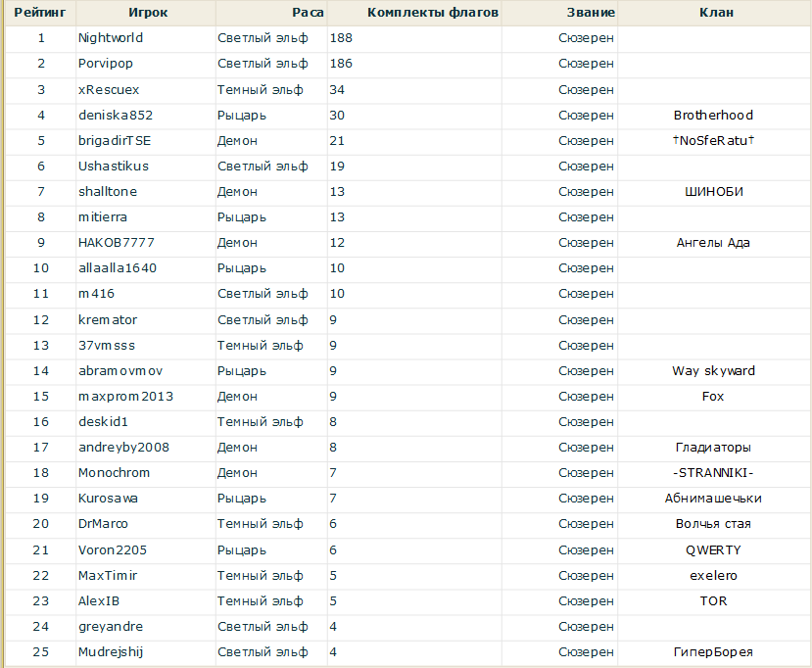The image size is (812, 668).
Task: Open ШИНОБИ clan link
Action: coord(713,192)
